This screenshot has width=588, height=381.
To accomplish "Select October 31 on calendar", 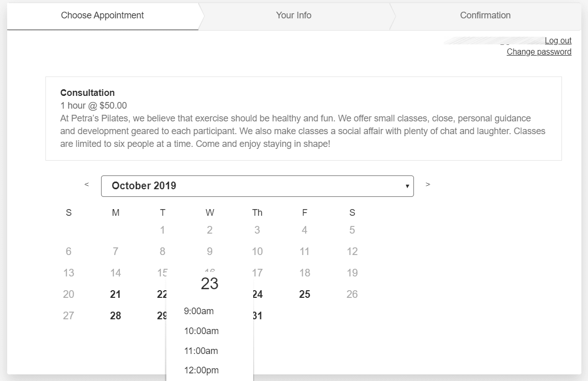I will click(x=258, y=316).
